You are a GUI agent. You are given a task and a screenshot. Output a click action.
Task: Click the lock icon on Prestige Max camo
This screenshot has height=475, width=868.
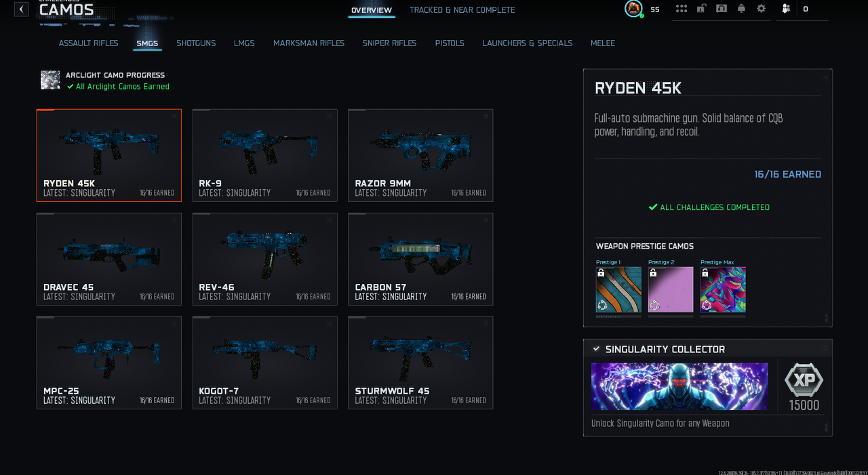(705, 273)
